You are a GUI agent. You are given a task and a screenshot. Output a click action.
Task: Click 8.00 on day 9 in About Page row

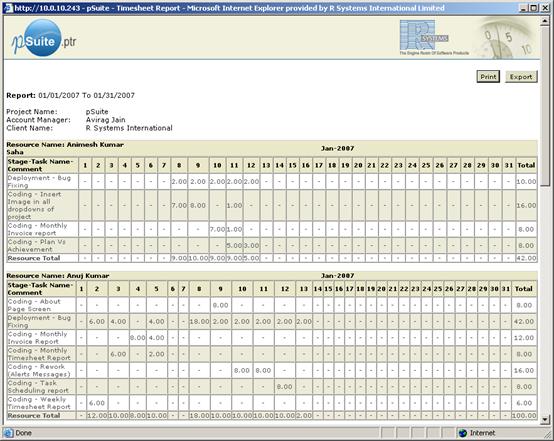pos(220,305)
